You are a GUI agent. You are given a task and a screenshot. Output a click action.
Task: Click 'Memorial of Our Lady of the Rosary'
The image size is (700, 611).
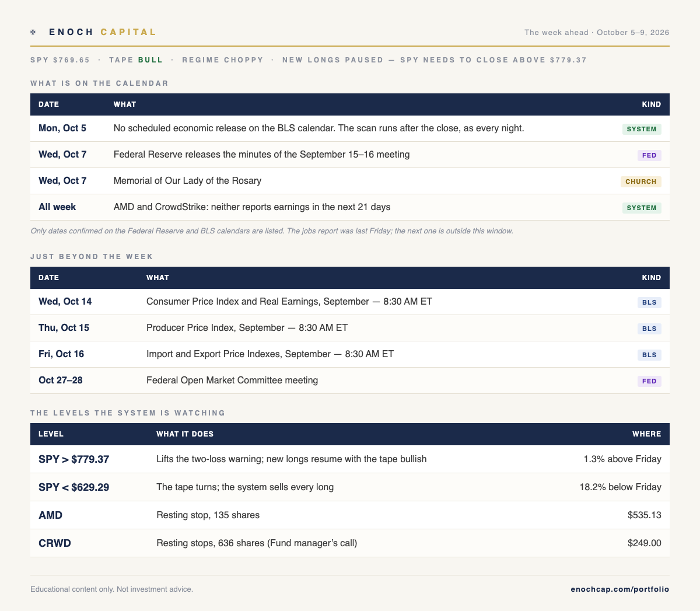click(x=187, y=181)
